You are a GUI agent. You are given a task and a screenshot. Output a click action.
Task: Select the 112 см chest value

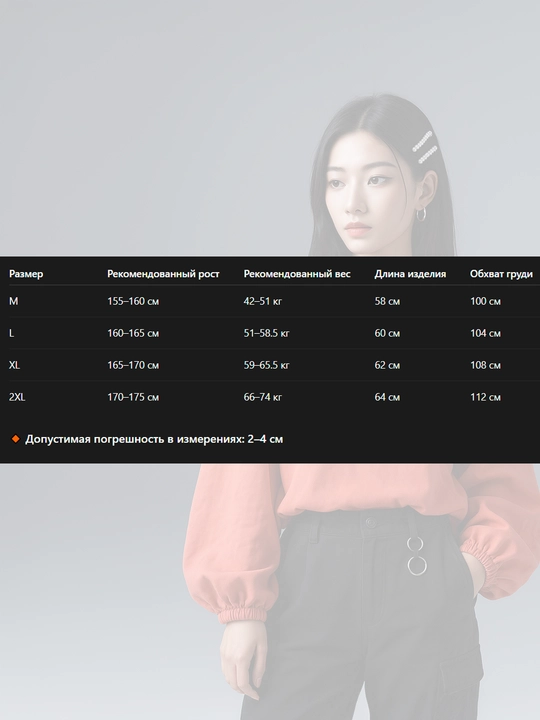coord(485,397)
